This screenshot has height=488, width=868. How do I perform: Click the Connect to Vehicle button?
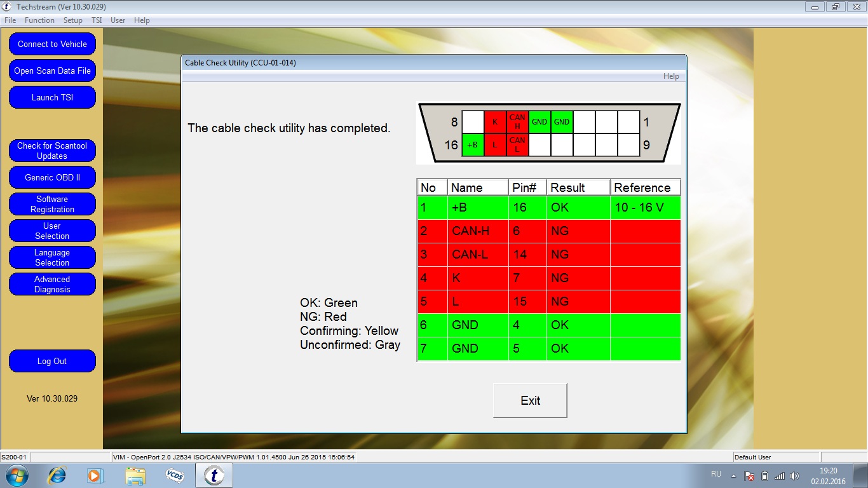[52, 44]
